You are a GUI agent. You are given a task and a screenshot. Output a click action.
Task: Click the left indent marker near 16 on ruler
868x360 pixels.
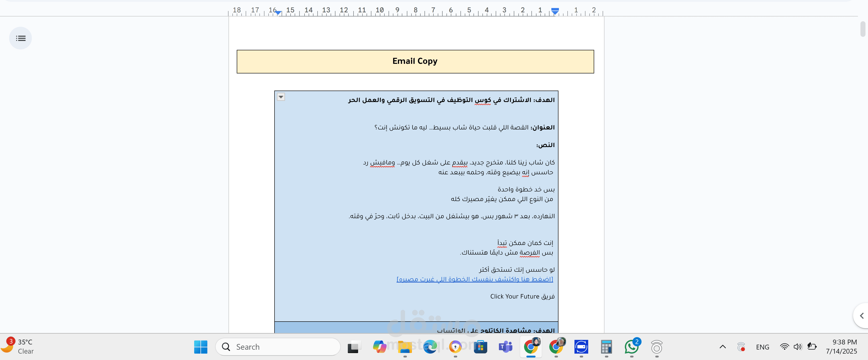coord(278,13)
